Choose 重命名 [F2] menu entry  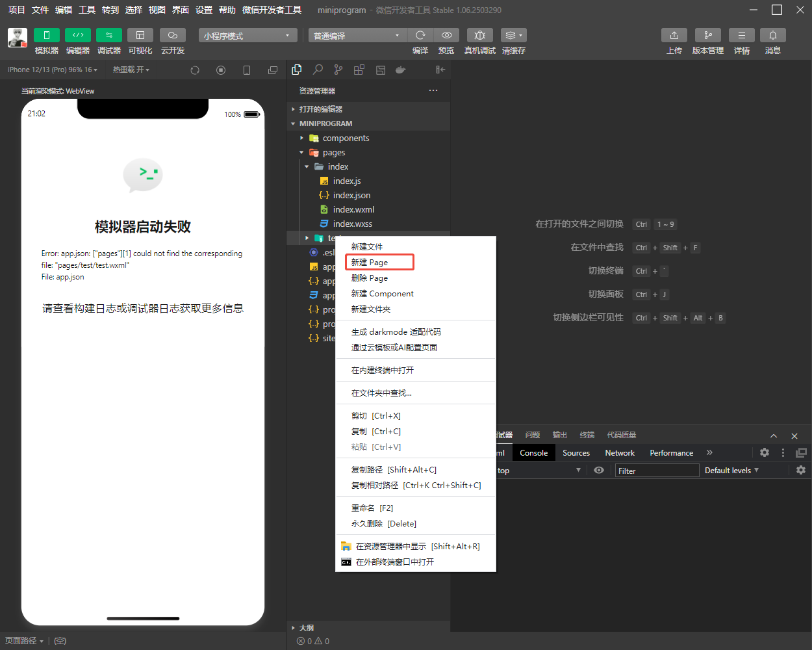pyautogui.click(x=416, y=508)
